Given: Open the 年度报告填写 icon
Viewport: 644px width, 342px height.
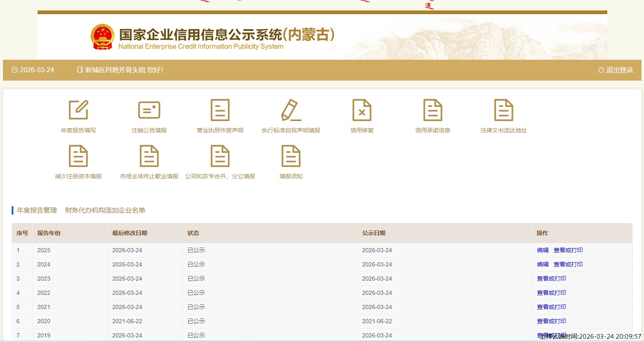Looking at the screenshot, I should (x=78, y=110).
